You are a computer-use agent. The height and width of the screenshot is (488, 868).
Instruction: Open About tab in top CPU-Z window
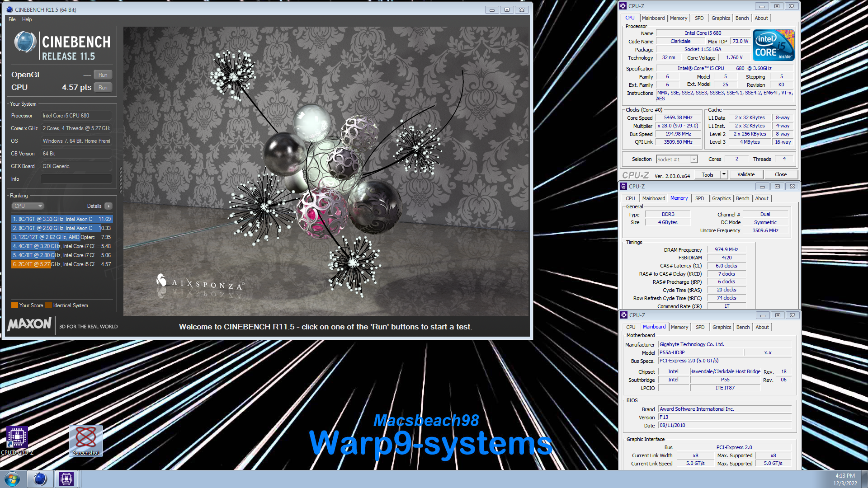point(761,18)
